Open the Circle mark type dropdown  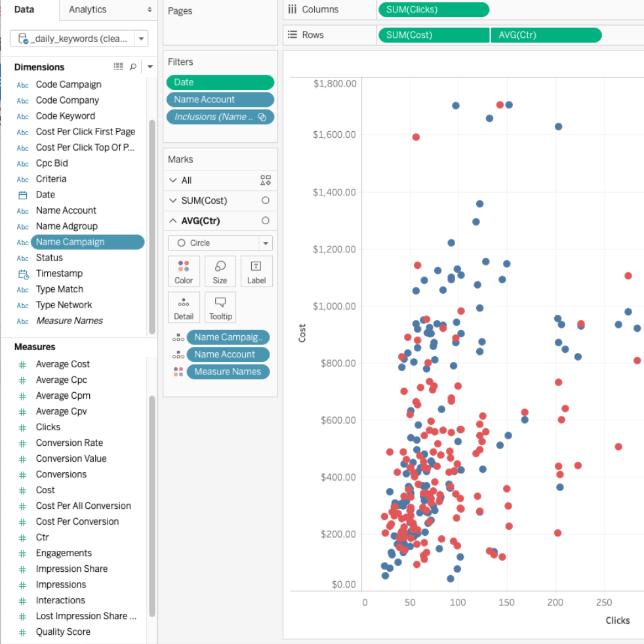tap(266, 243)
